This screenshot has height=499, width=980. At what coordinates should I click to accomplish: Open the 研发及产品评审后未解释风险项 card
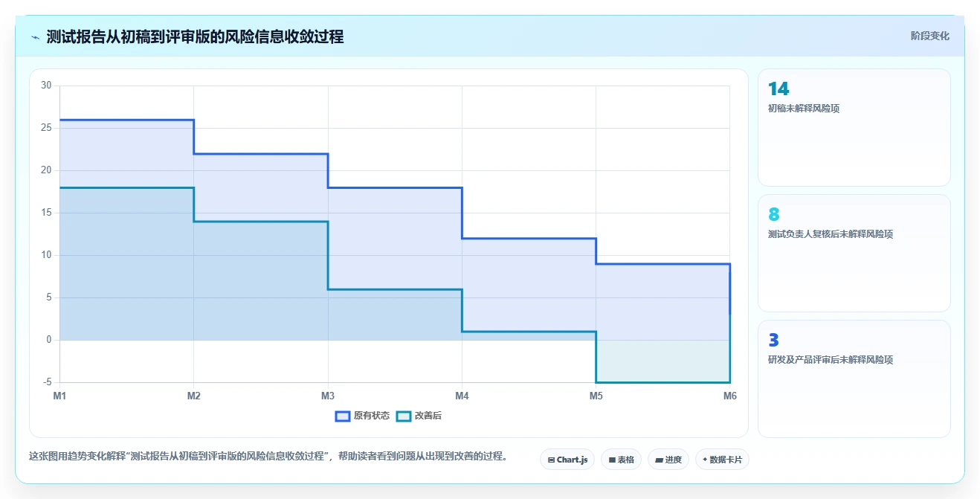point(854,379)
